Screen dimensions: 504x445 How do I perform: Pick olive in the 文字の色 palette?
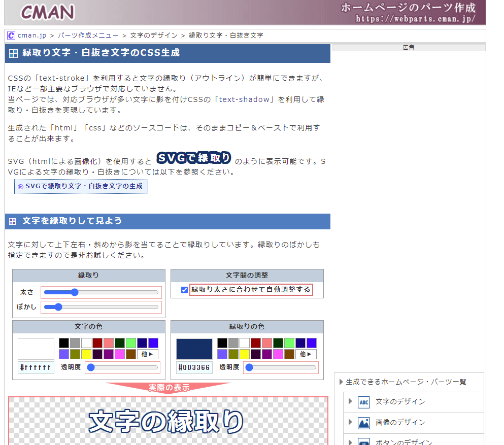click(75, 354)
